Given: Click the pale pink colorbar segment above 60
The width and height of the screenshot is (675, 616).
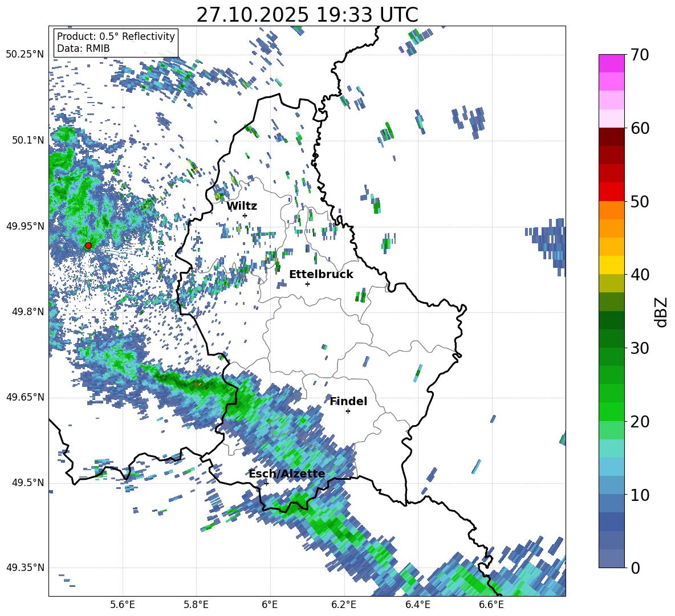Looking at the screenshot, I should (x=611, y=119).
